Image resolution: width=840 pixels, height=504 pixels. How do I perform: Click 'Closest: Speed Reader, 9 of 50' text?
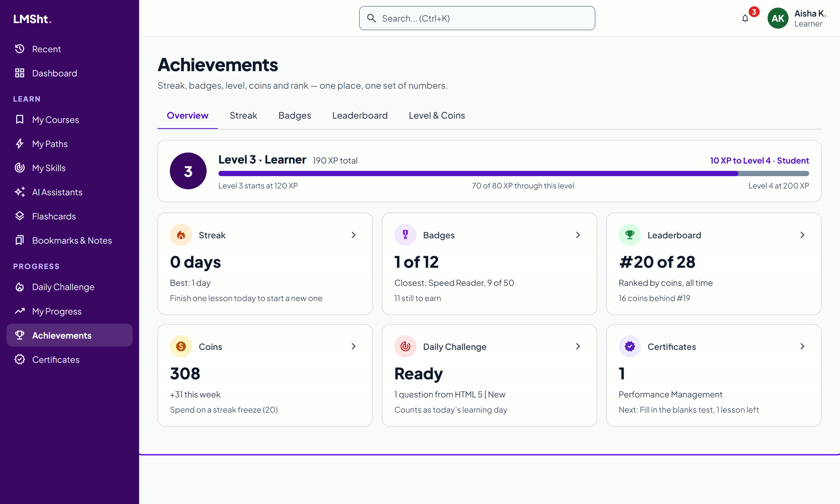pyautogui.click(x=454, y=283)
